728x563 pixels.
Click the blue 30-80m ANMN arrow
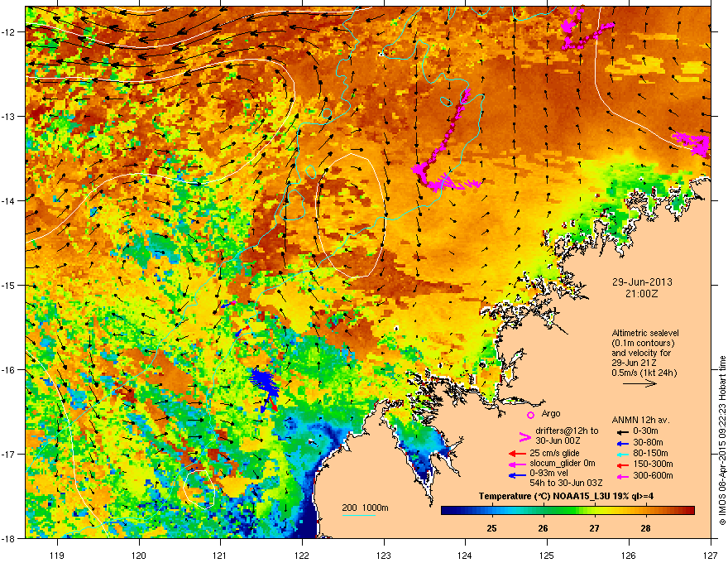(x=622, y=443)
